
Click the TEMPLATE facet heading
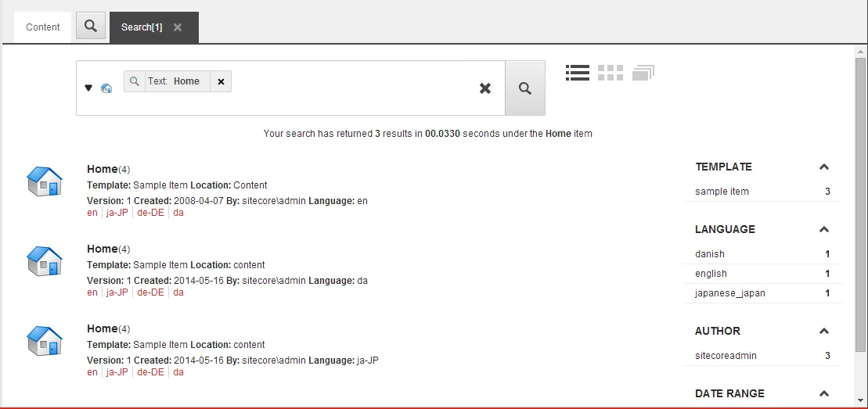click(723, 167)
